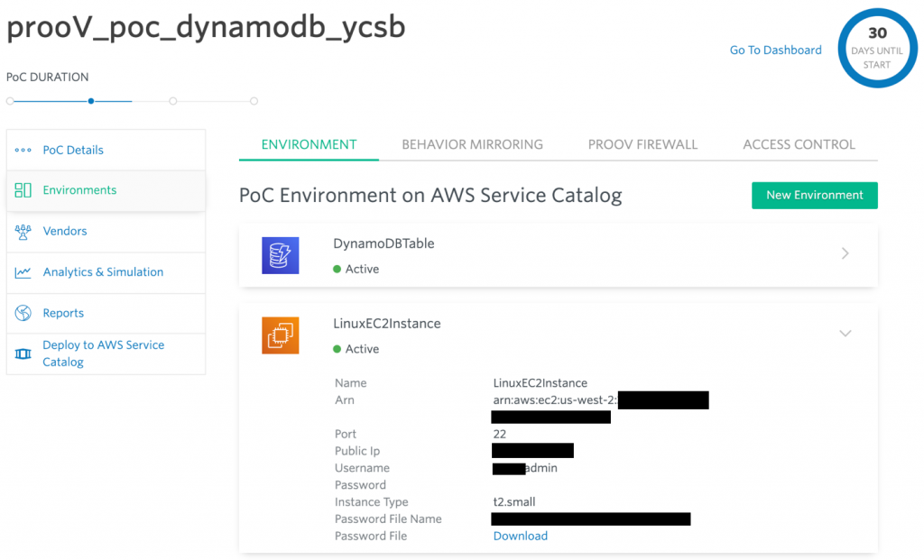Expand the DynamoDBTable row with its chevron
Image resolution: width=924 pixels, height=560 pixels.
(x=845, y=253)
